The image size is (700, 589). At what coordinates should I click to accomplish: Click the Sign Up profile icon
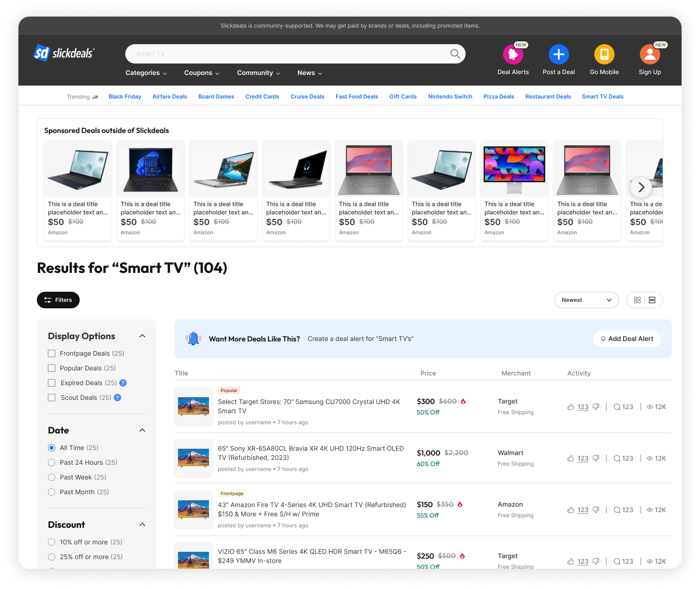(x=650, y=54)
